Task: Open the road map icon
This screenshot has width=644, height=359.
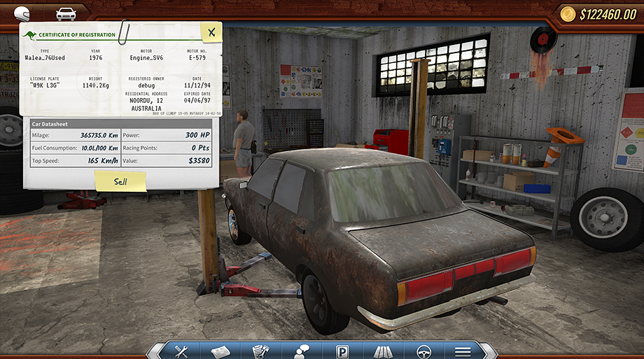Action: [x=383, y=351]
